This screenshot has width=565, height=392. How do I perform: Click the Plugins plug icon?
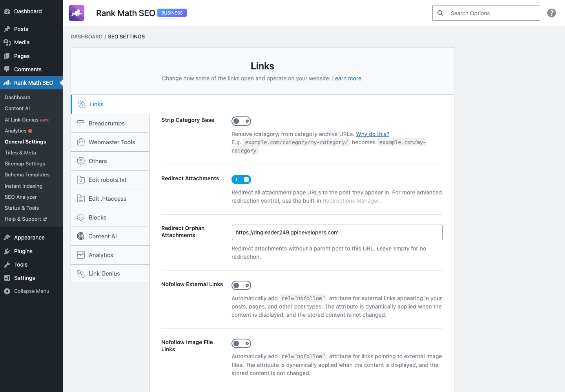(x=7, y=251)
